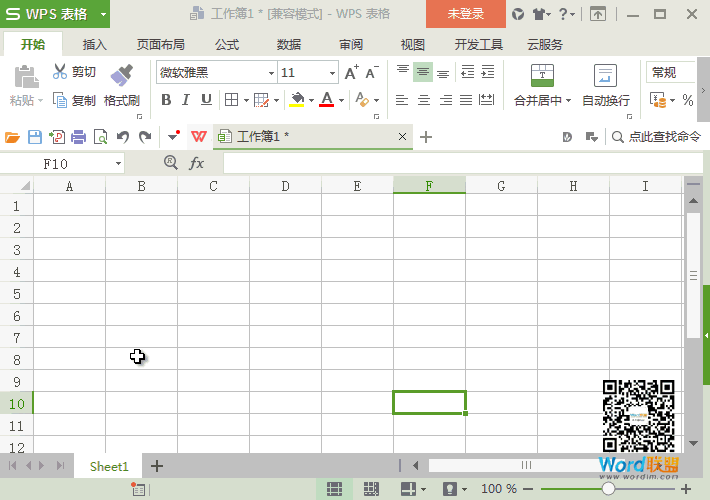Increase font size with A+ icon
Image resolution: width=710 pixels, height=500 pixels.
tap(351, 72)
